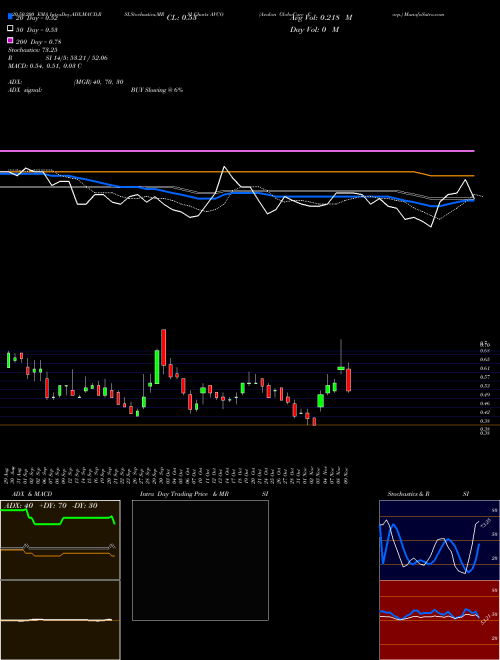The image size is (500, 660).
Task: Click the 'BUY Slowing @ 6%' signal text
Action: (x=157, y=90)
